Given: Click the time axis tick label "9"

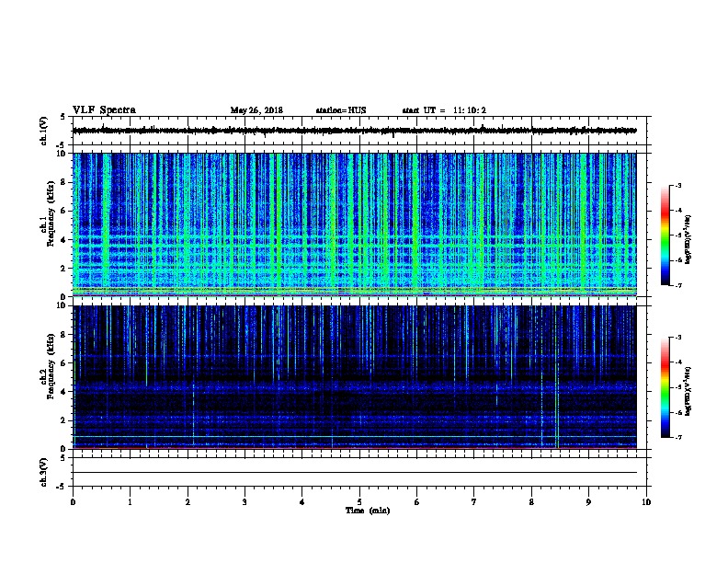Looking at the screenshot, I should tap(588, 501).
